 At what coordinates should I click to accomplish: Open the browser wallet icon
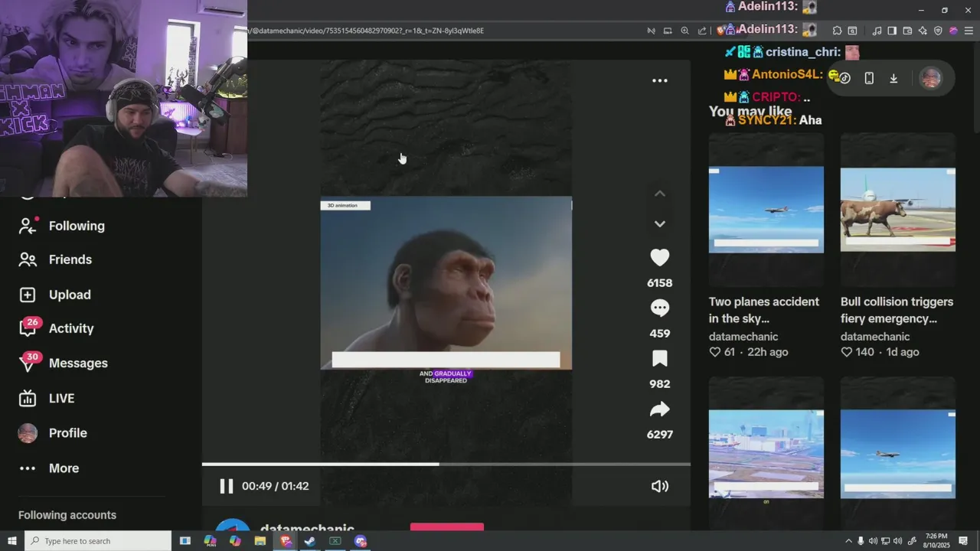(x=907, y=31)
